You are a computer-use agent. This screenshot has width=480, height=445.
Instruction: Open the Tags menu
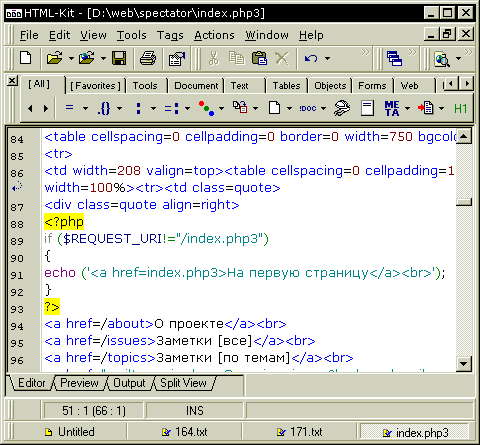pyautogui.click(x=170, y=35)
